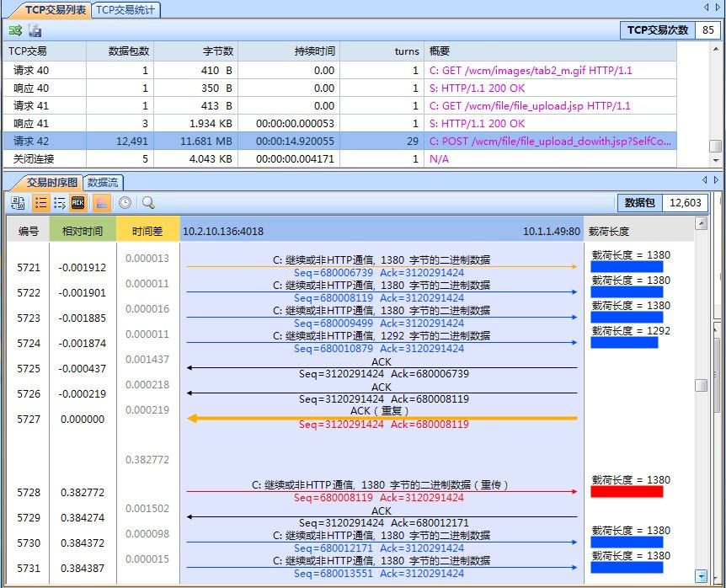Select the 请求 42 POST transaction row
The height and width of the screenshot is (588, 726).
coord(337,141)
